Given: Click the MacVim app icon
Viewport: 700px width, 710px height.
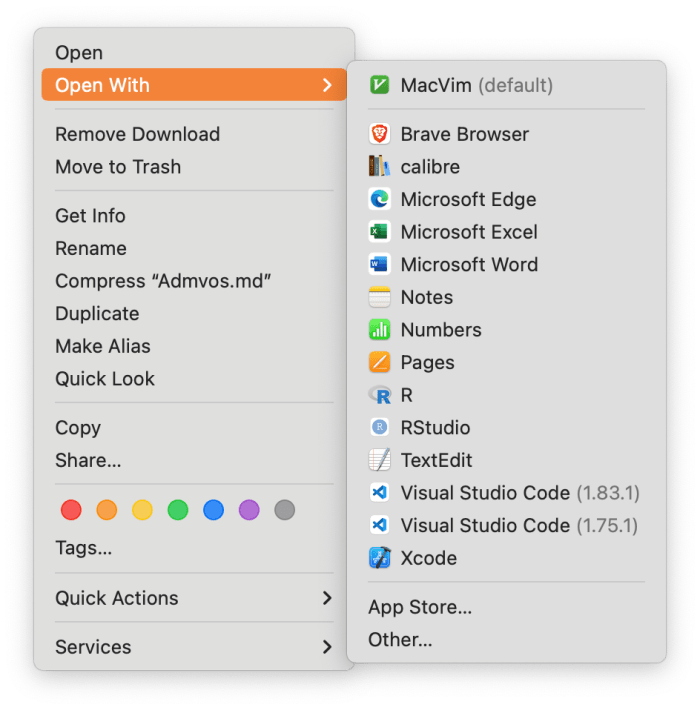Looking at the screenshot, I should tap(379, 86).
